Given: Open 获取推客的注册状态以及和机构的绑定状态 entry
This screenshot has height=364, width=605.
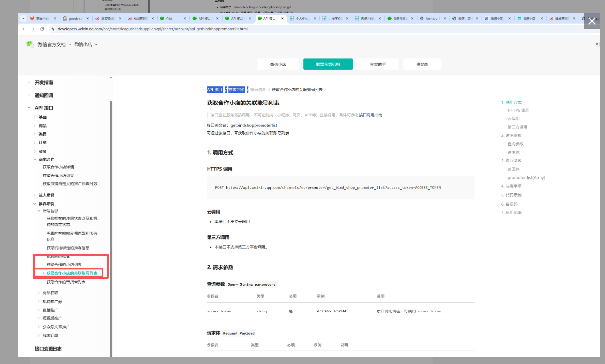Looking at the screenshot, I should 72,221.
